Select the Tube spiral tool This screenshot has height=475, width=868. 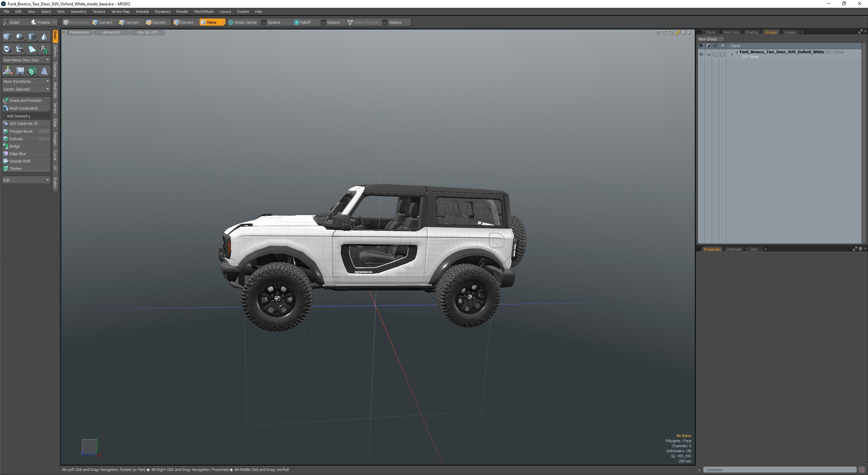click(x=20, y=49)
